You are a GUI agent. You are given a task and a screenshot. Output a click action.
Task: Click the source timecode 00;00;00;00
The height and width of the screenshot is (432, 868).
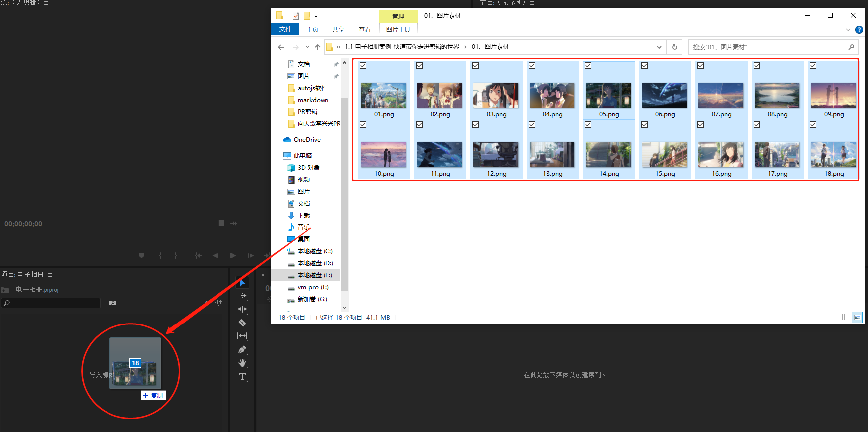click(x=23, y=224)
